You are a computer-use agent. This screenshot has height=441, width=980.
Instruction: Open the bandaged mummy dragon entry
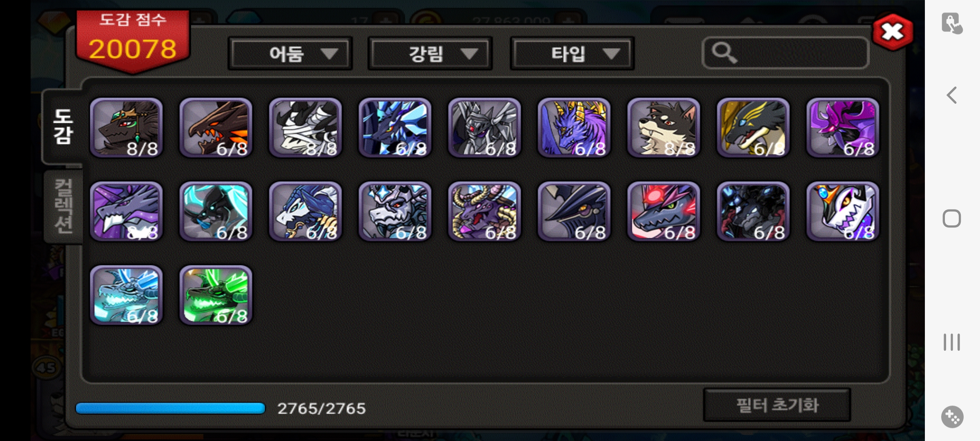pyautogui.click(x=305, y=128)
